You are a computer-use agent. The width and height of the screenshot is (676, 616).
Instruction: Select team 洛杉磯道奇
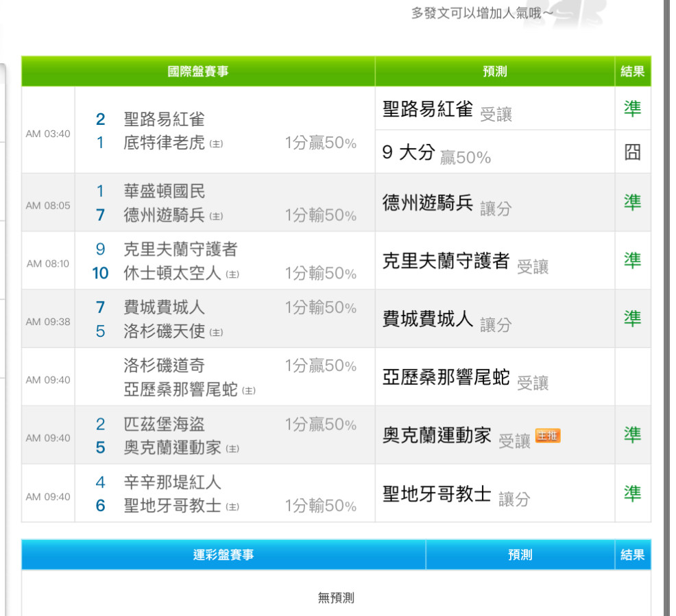tap(165, 366)
